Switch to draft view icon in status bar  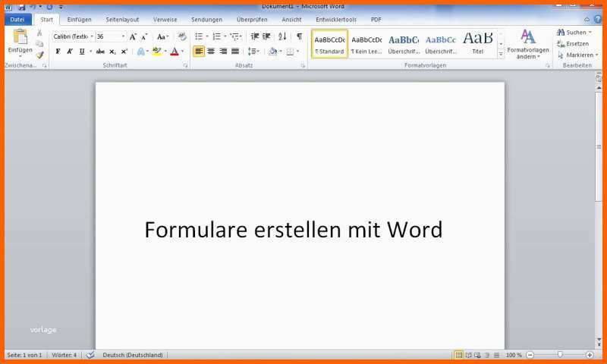pos(497,355)
